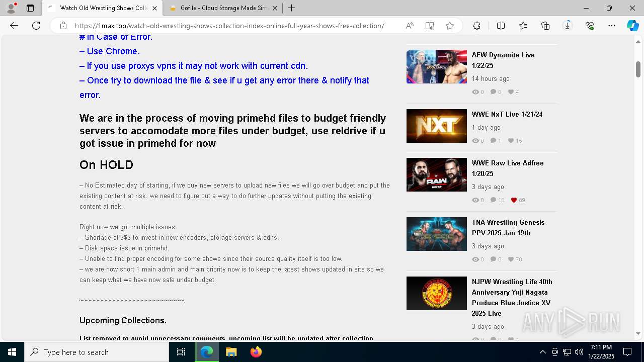Click scrollbar up arrow
Screen dimensions: 644x362
pos(638,41)
